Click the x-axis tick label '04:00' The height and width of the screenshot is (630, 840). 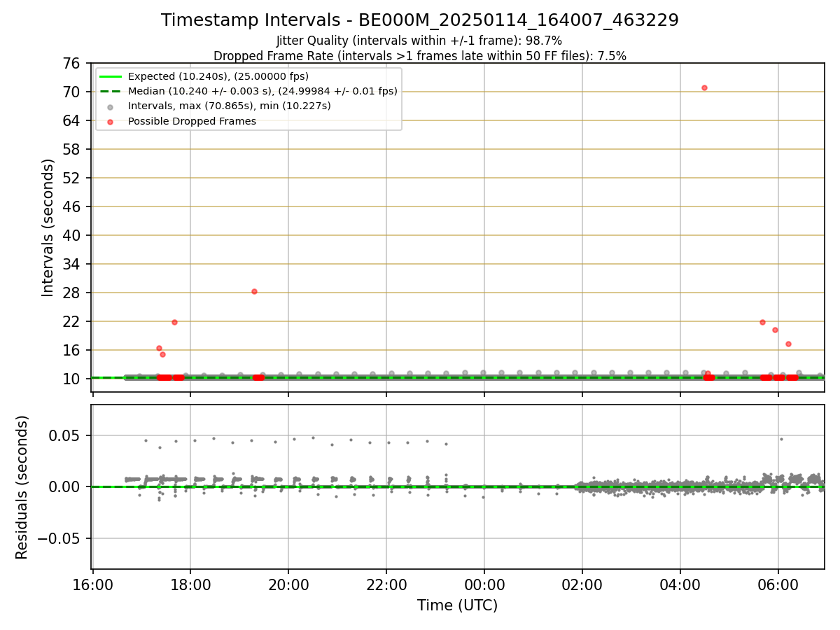pos(680,584)
